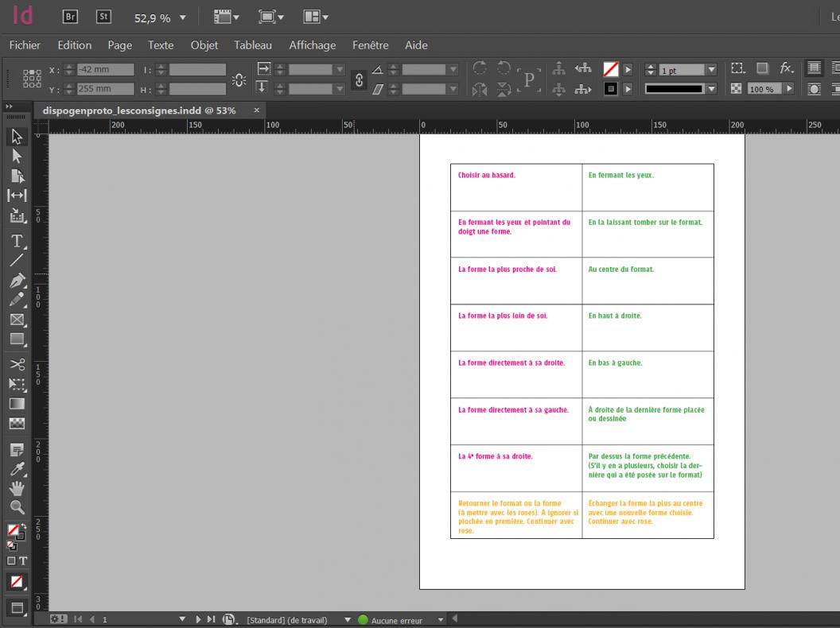The image size is (840, 628).
Task: Select the Free Transform tool
Action: (x=17, y=384)
